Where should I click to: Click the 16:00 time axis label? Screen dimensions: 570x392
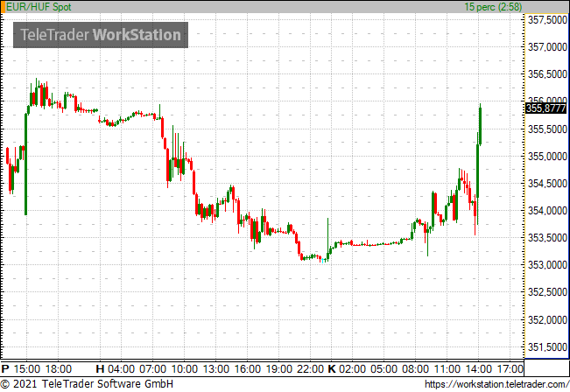click(248, 369)
